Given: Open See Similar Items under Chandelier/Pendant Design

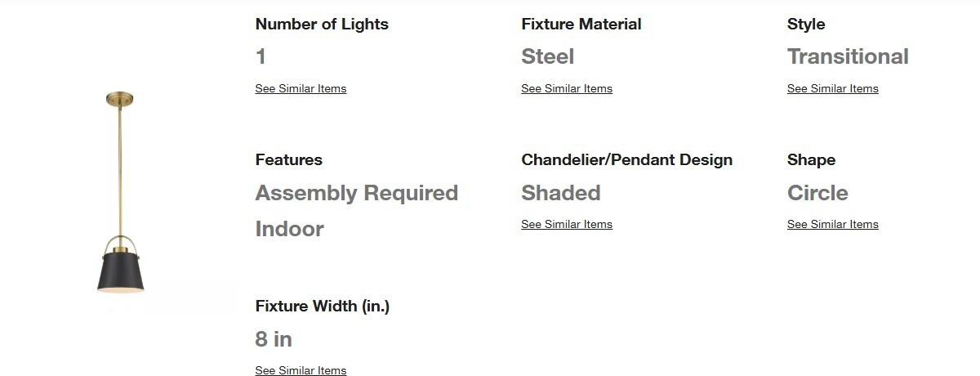Looking at the screenshot, I should pos(567,224).
